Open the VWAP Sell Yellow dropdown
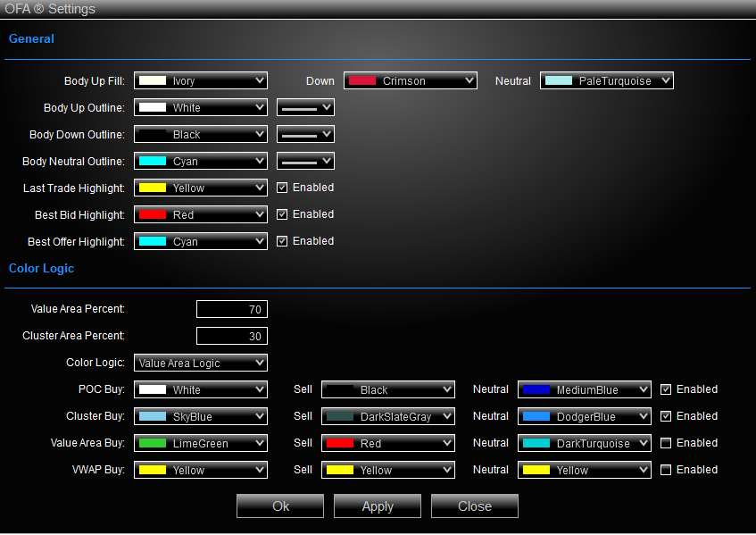756x535 pixels. 388,470
